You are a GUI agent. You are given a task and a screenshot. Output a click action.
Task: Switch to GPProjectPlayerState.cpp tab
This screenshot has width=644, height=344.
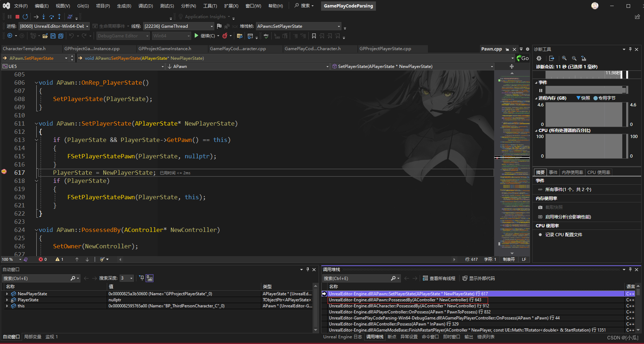pyautogui.click(x=385, y=49)
